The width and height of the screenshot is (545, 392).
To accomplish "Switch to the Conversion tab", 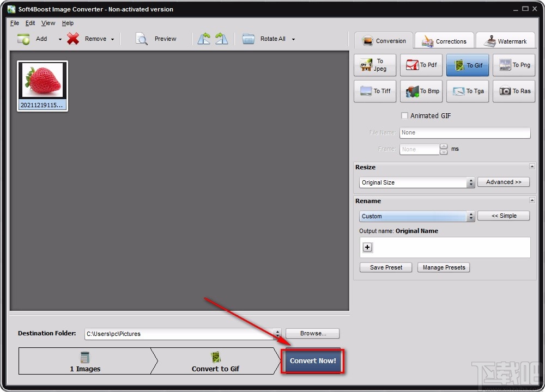I will (384, 41).
